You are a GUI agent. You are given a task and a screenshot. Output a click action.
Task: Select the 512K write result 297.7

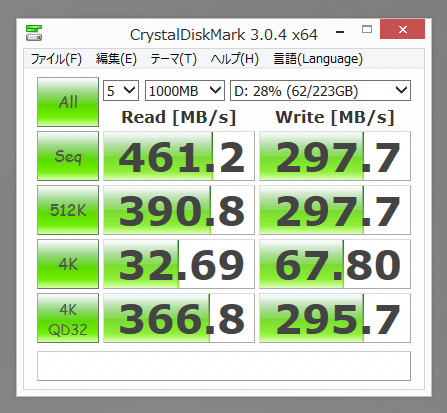335,210
